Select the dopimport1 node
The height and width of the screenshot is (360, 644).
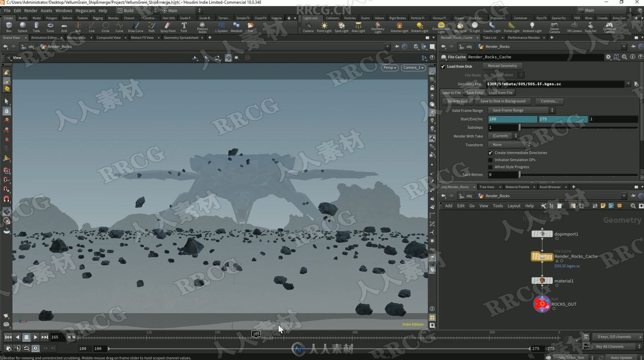[x=542, y=234]
